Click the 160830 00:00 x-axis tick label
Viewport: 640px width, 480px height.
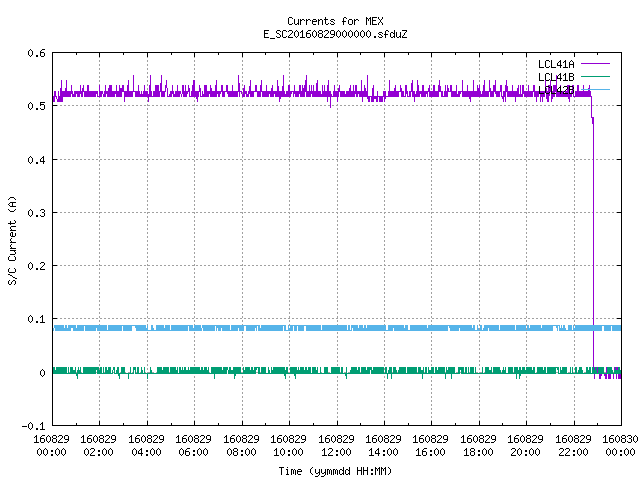(x=620, y=445)
